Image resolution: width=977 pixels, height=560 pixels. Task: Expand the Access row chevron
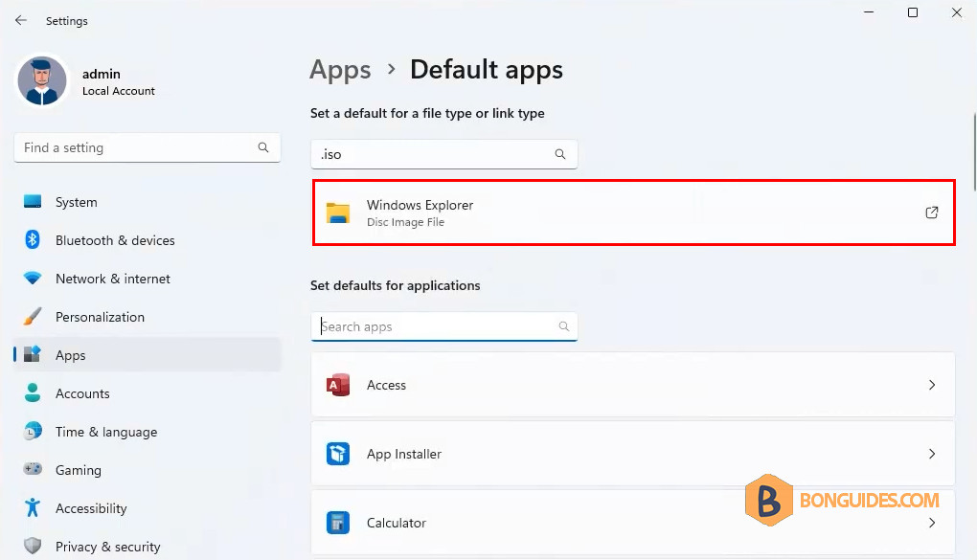point(932,385)
